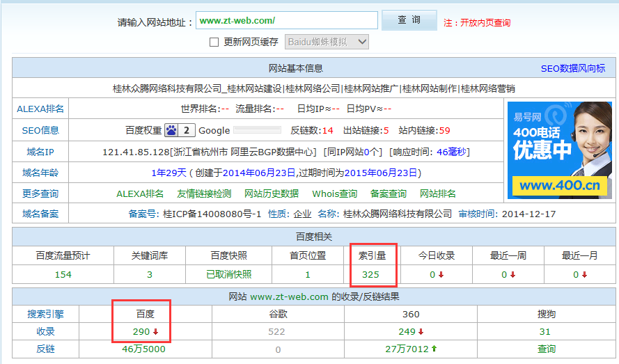Open 网站排名 link

(438, 194)
